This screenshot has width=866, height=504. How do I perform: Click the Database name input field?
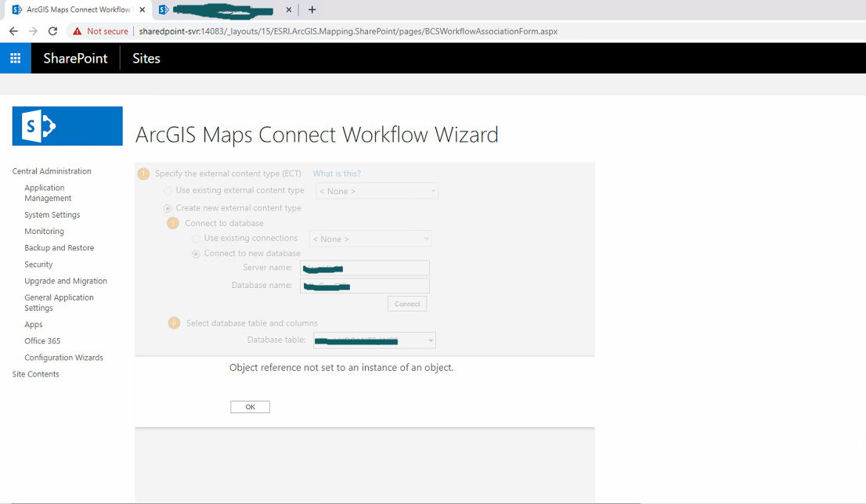365,286
